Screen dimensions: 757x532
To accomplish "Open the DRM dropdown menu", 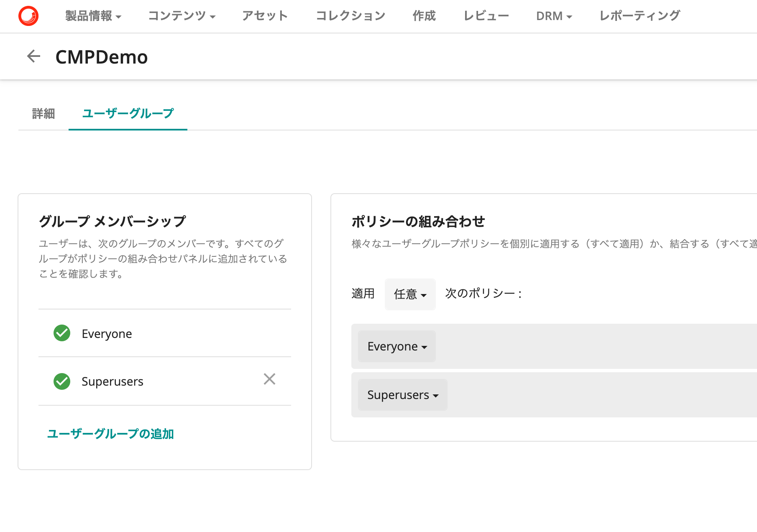I will (554, 16).
